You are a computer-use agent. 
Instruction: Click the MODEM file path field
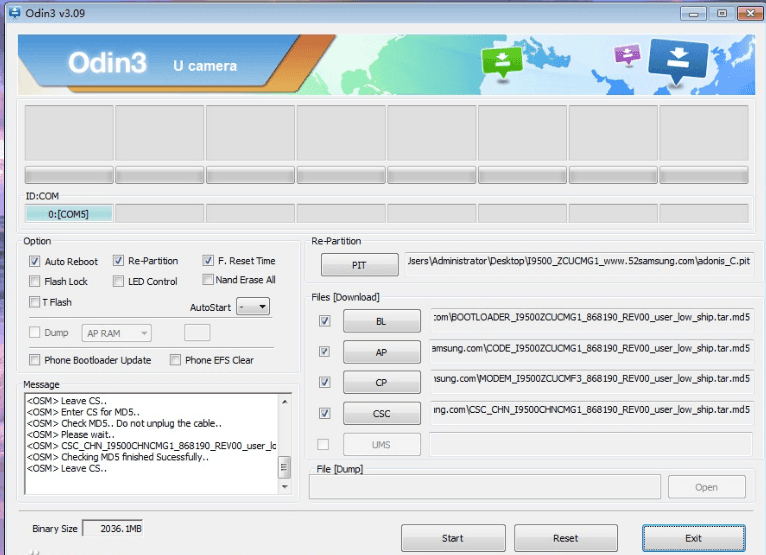pos(591,382)
